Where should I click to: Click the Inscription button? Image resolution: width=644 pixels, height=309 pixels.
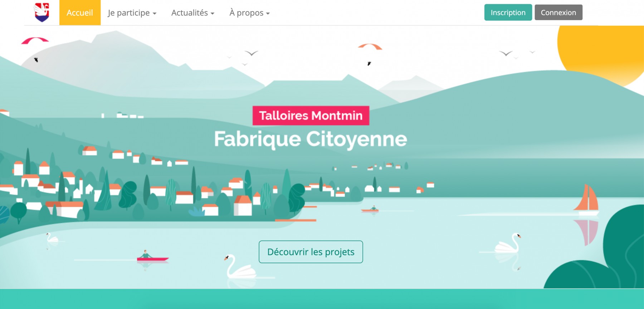coord(508,13)
